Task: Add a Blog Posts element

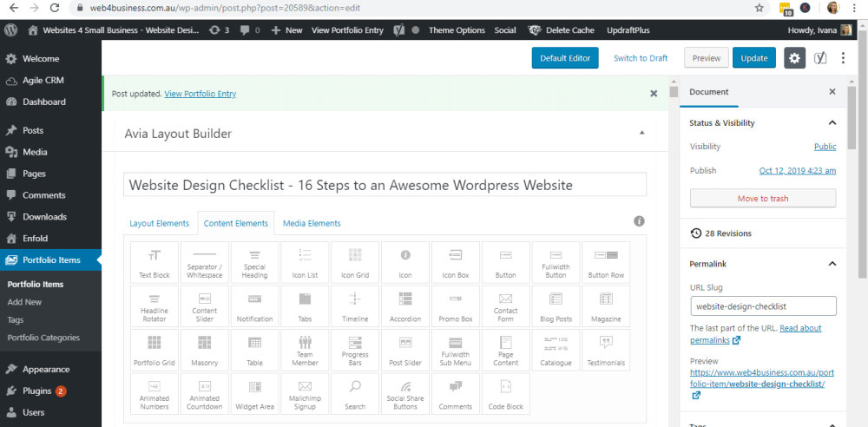Action: (x=556, y=306)
